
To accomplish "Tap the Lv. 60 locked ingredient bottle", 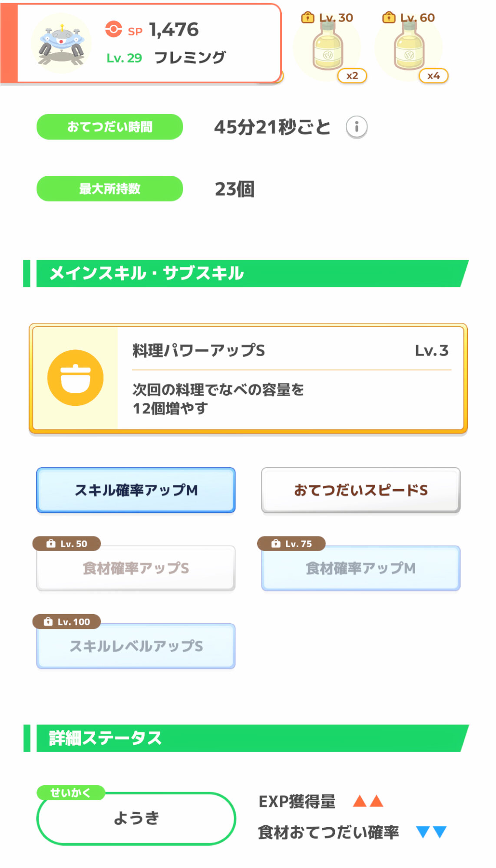I will point(409,47).
